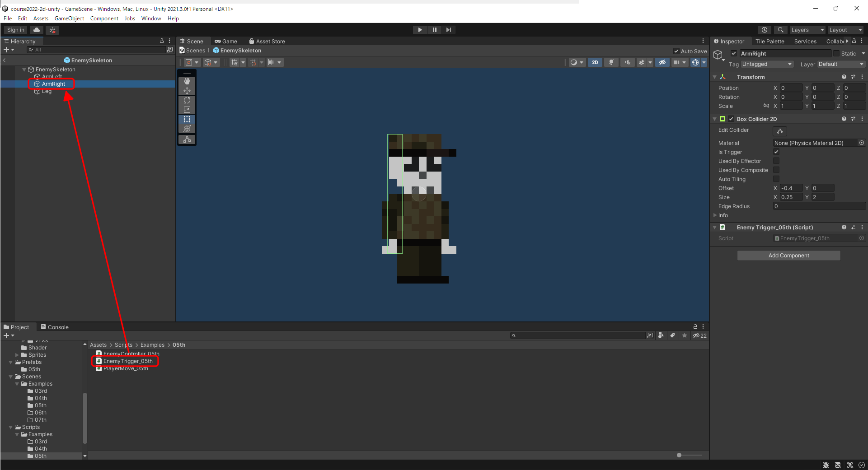Open the GameObject menu
This screenshot has width=868, height=470.
tap(69, 19)
